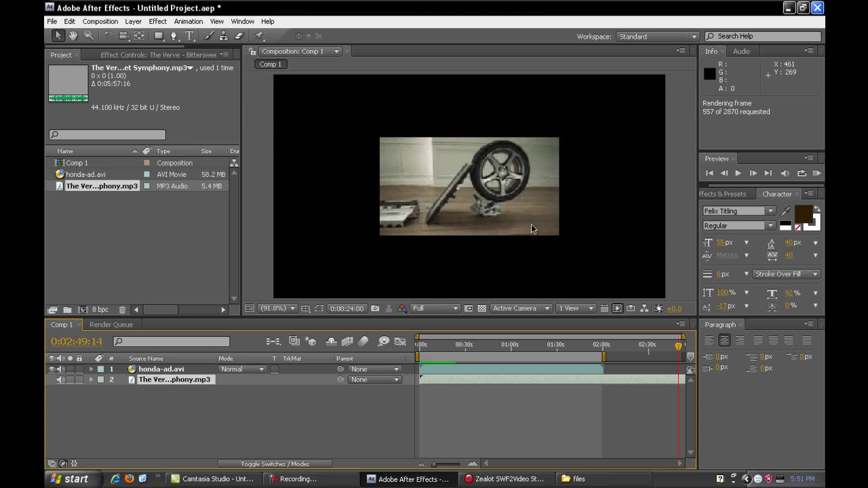Toggle the transparency grid checkerboard icon
Image resolution: width=868 pixels, height=488 pixels.
point(481,308)
